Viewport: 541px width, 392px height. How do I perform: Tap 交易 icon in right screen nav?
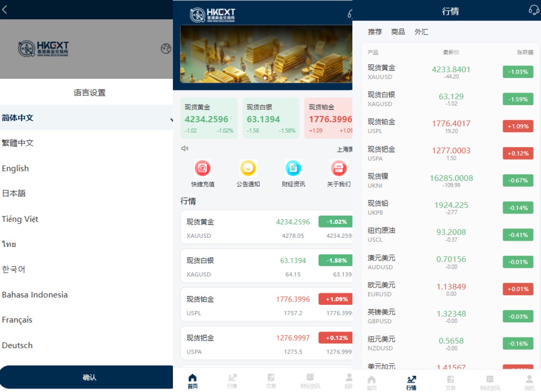(x=450, y=379)
